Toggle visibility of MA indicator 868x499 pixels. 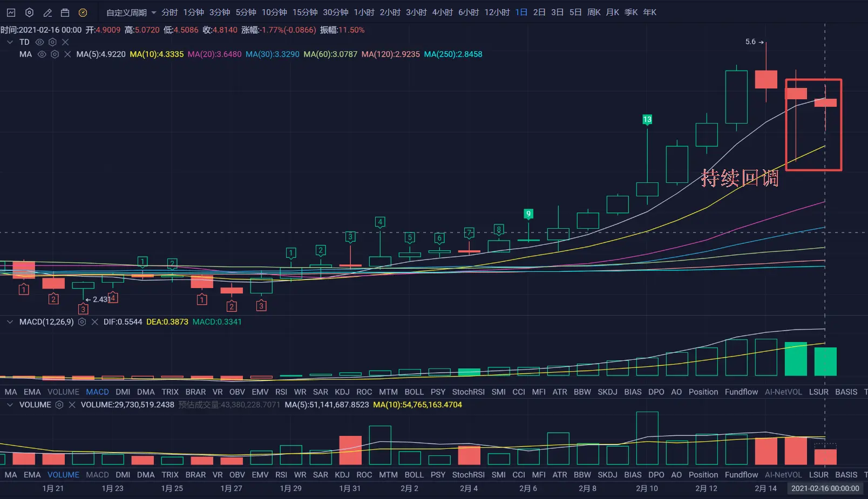(42, 54)
